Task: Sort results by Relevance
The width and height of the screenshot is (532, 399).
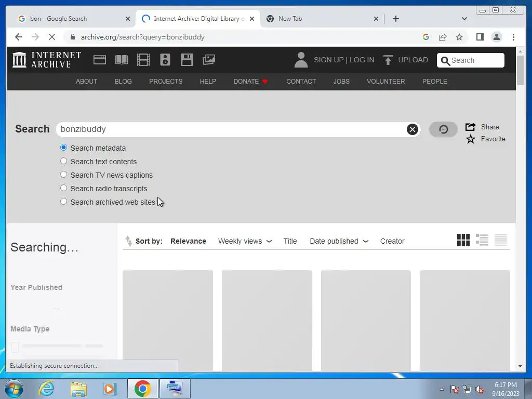Action: coord(188,241)
